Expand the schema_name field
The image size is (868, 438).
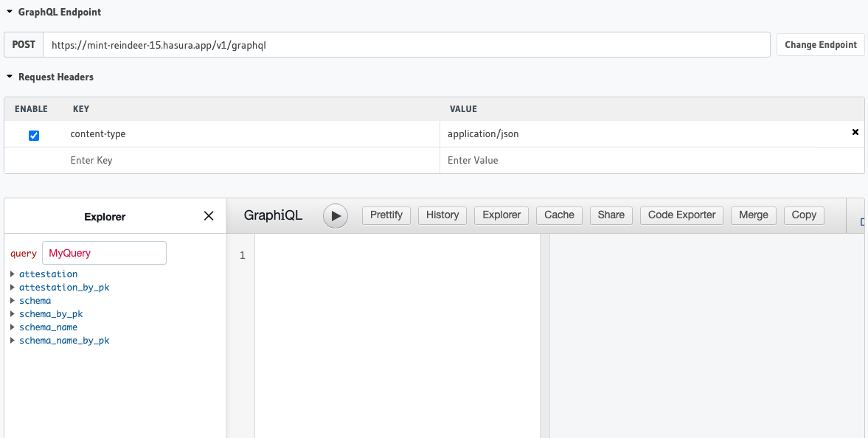coord(13,327)
